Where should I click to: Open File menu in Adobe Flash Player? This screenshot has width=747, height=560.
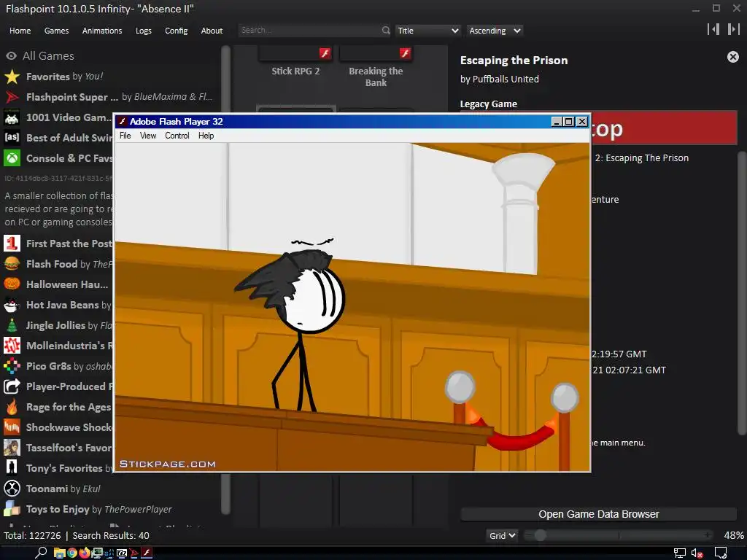[x=125, y=136]
